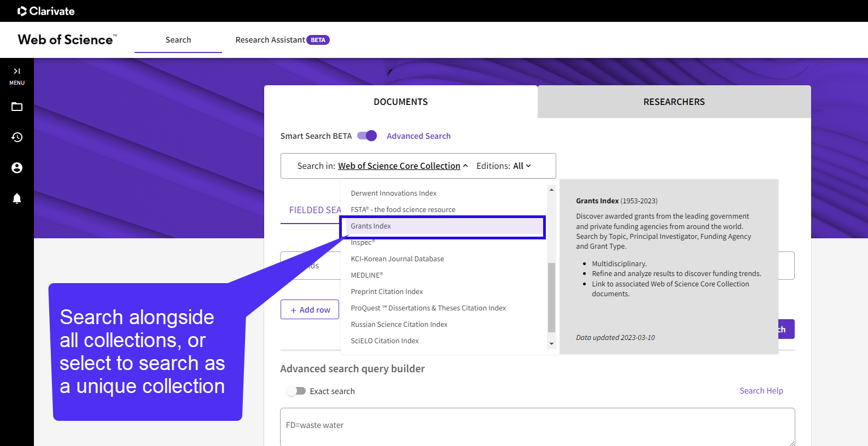Select SciELO Citation Index option
Screen dimensions: 868x446
pos(444,341)
